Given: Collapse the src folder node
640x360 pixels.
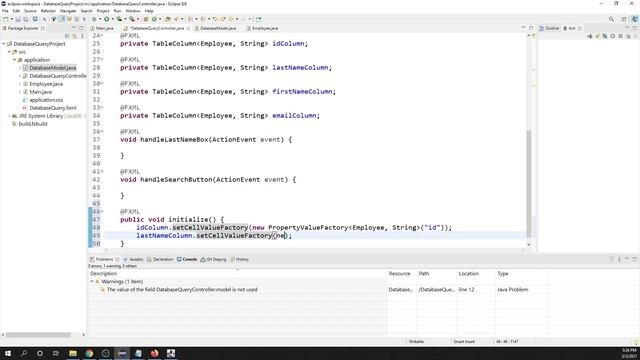Looking at the screenshot, I should point(9,52).
